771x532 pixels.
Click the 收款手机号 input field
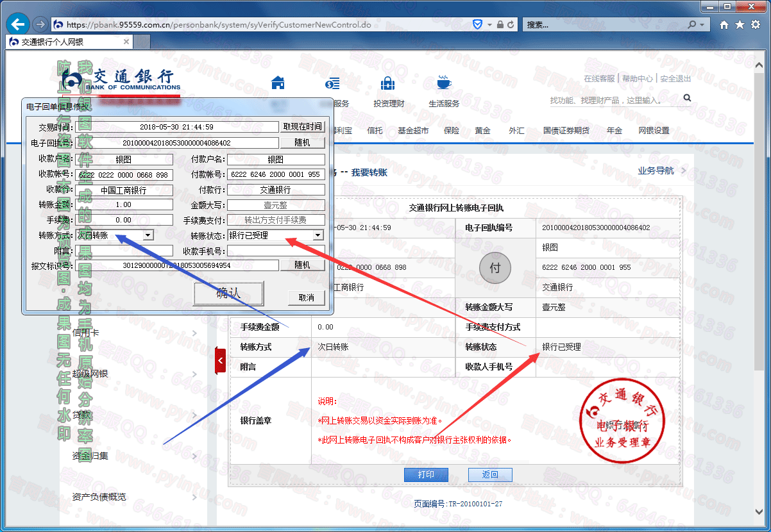click(276, 251)
